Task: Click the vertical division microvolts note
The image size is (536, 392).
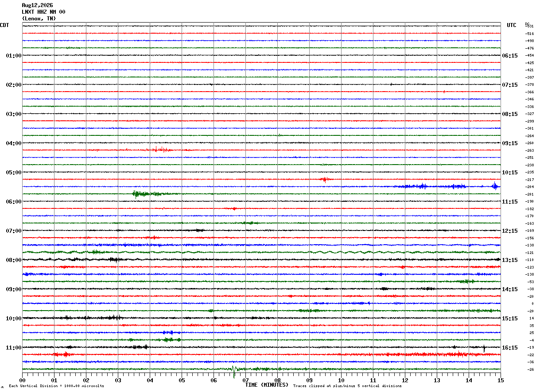Action: [x=56, y=386]
